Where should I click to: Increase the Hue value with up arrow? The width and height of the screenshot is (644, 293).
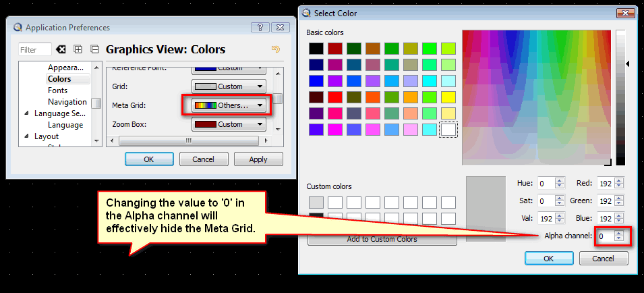[560, 180]
